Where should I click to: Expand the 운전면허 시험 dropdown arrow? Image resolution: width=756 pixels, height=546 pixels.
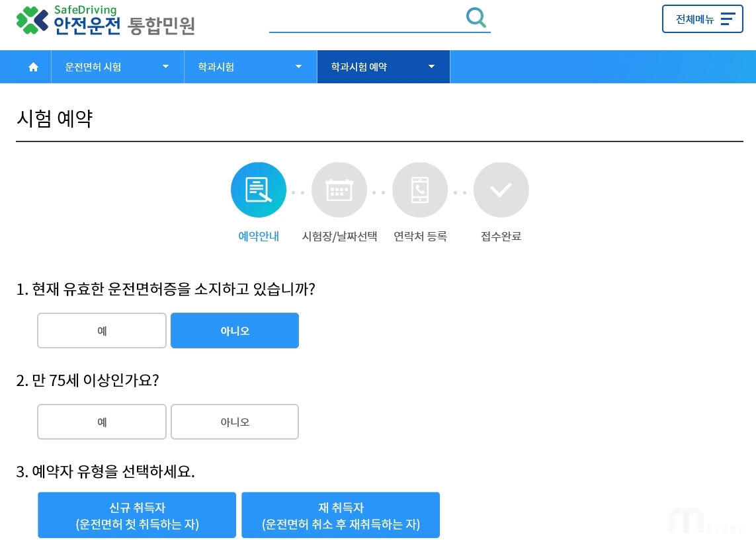tap(165, 67)
